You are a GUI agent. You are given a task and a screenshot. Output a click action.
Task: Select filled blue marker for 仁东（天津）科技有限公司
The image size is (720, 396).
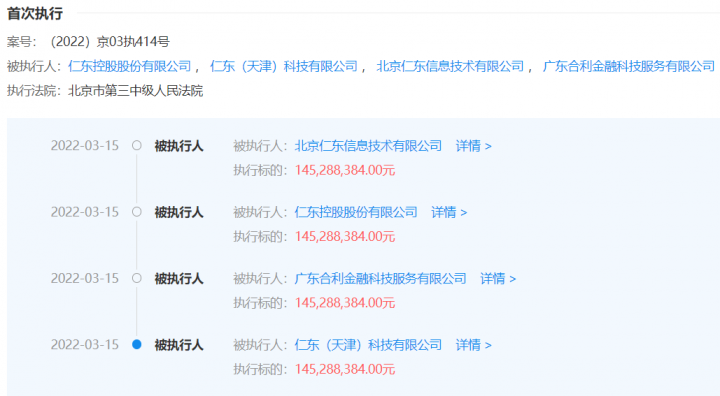pos(136,344)
